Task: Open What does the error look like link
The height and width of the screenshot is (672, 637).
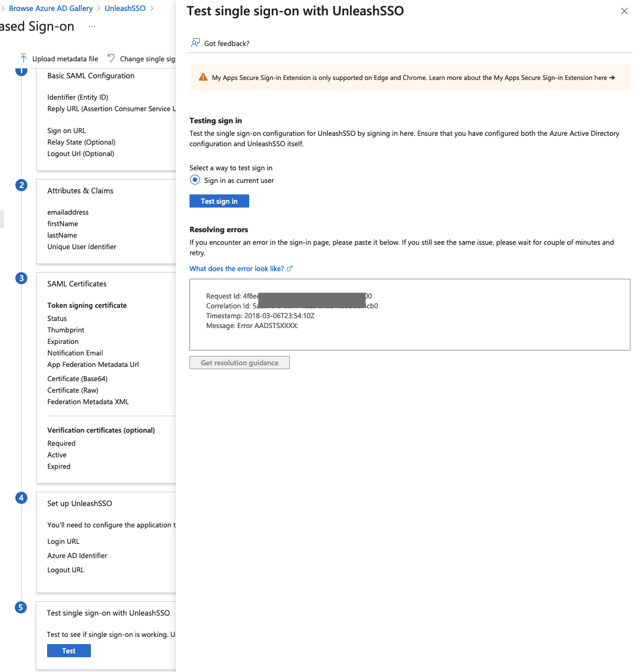Action: [x=237, y=268]
